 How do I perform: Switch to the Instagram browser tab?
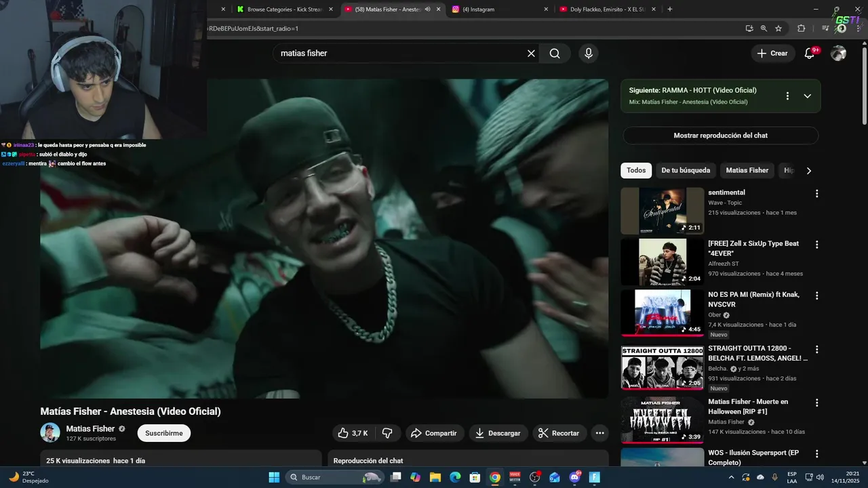498,9
